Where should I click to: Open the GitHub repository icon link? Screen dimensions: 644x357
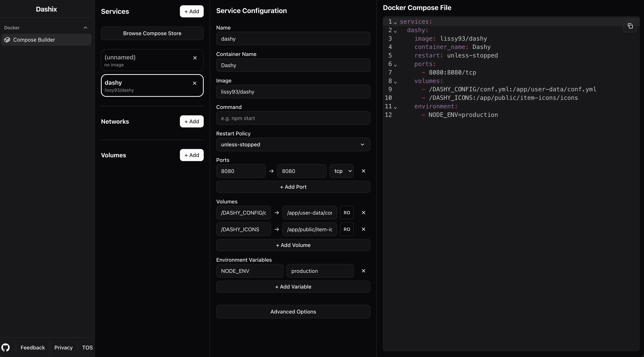[5, 347]
